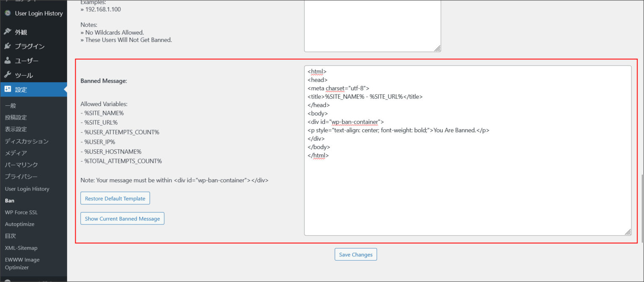
Task: Click the 外観 paintbrush icon
Action: [8, 32]
